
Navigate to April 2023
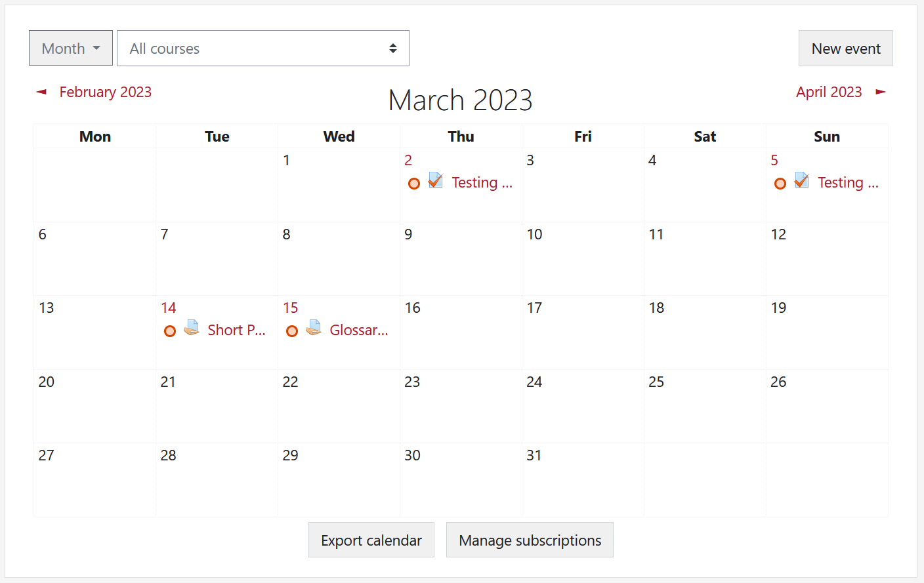pos(829,92)
